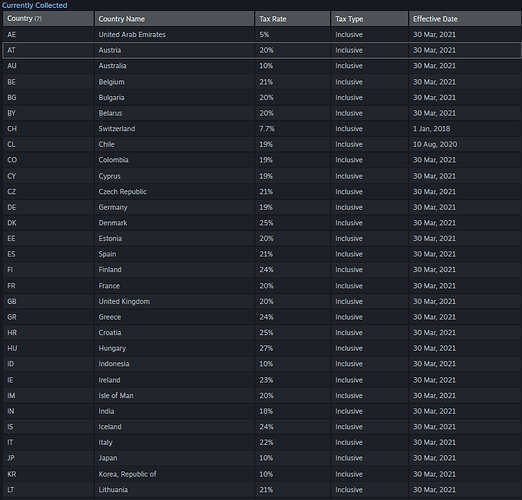Select the Lithuania row

coord(262,490)
